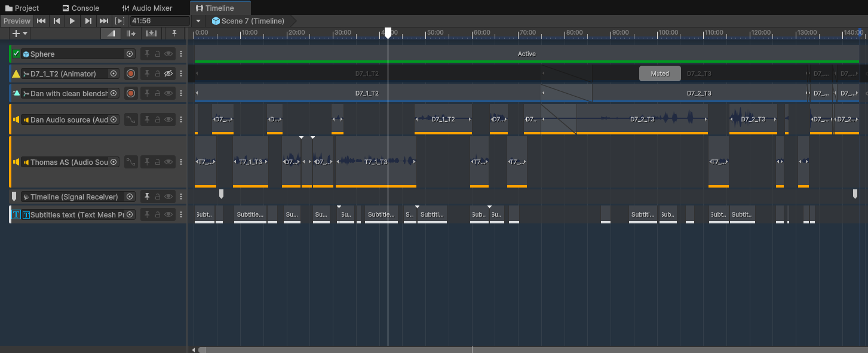The width and height of the screenshot is (868, 353).
Task: Toggle markers pin on Timeline Signal Receiver track
Action: pyautogui.click(x=147, y=197)
